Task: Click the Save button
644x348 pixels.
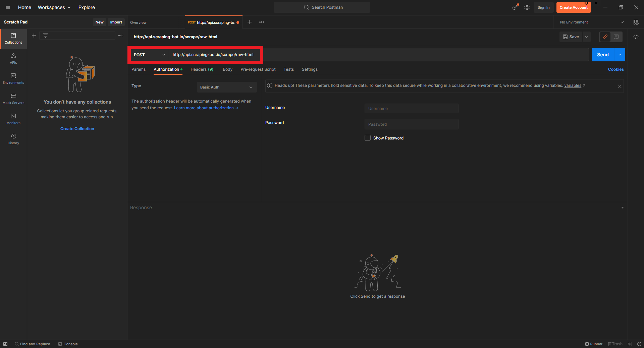Action: (571, 37)
